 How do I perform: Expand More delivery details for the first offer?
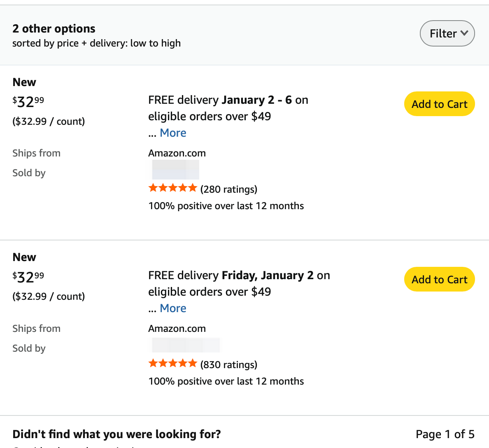[x=173, y=133]
